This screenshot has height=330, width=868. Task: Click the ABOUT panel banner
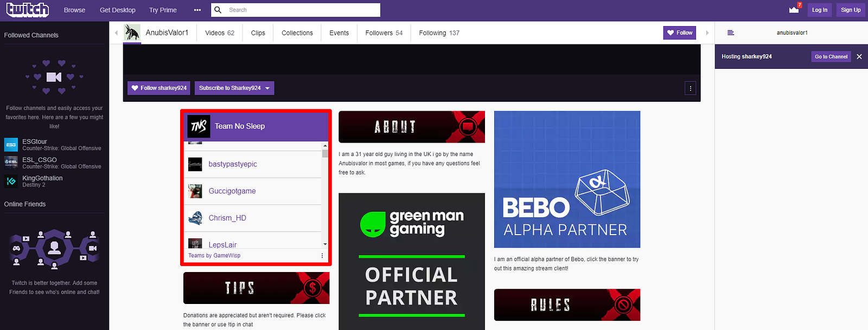coord(412,127)
